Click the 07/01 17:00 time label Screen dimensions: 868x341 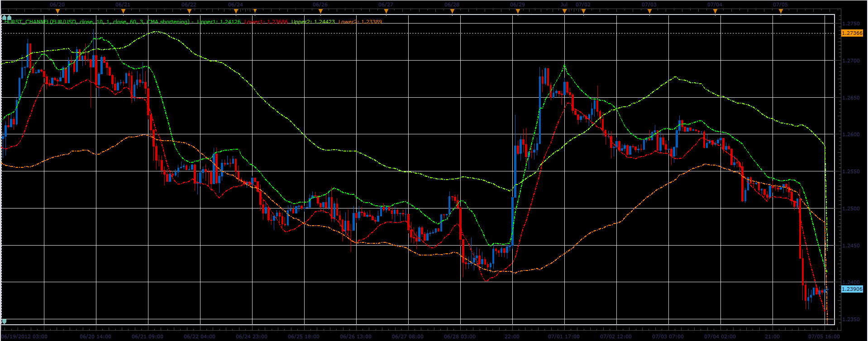click(564, 336)
